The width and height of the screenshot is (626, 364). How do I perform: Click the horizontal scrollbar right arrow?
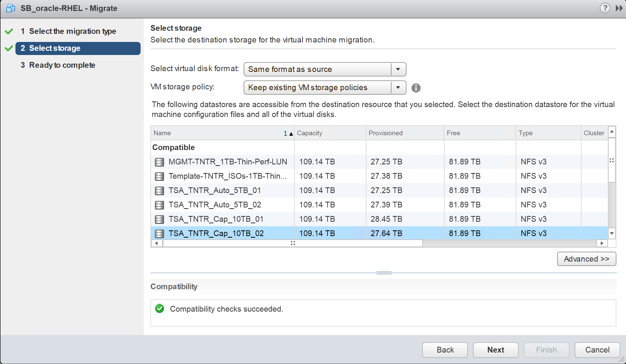602,243
